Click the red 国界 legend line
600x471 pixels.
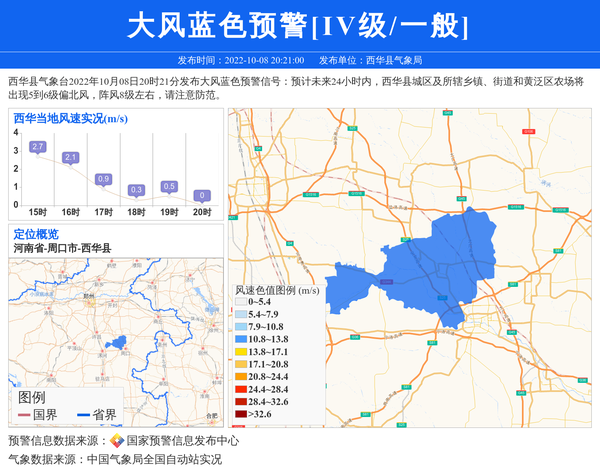click(x=25, y=415)
